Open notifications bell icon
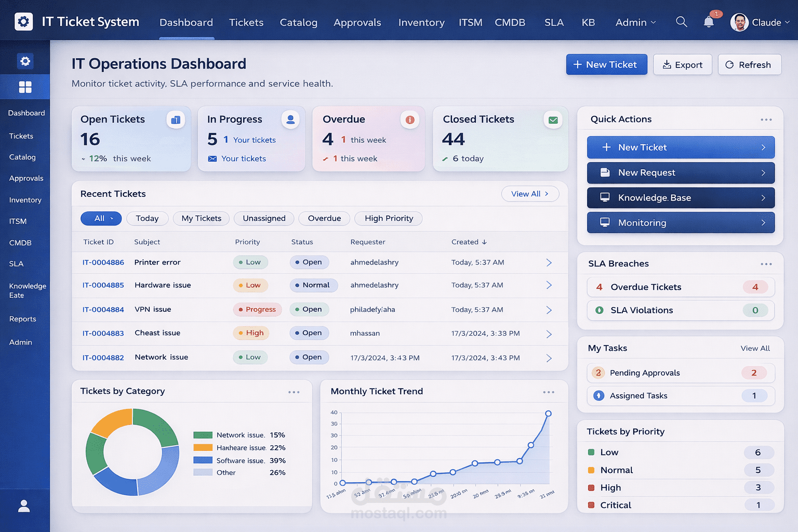Image resolution: width=798 pixels, height=532 pixels. (709, 22)
